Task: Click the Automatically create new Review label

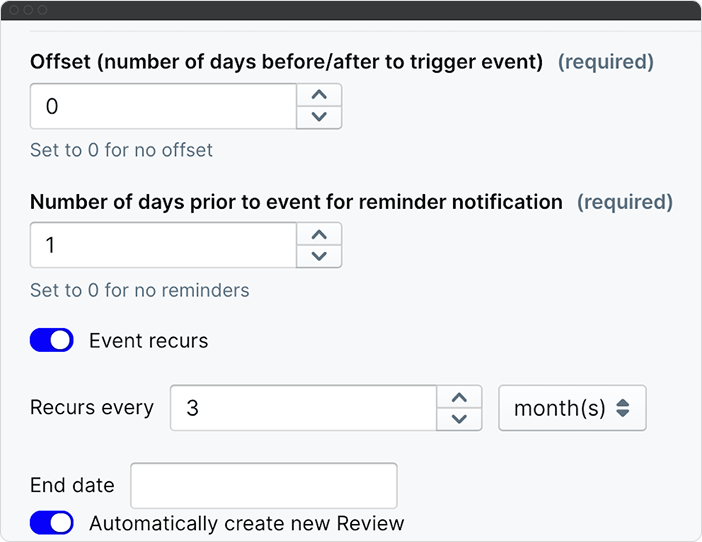Action: [x=246, y=523]
